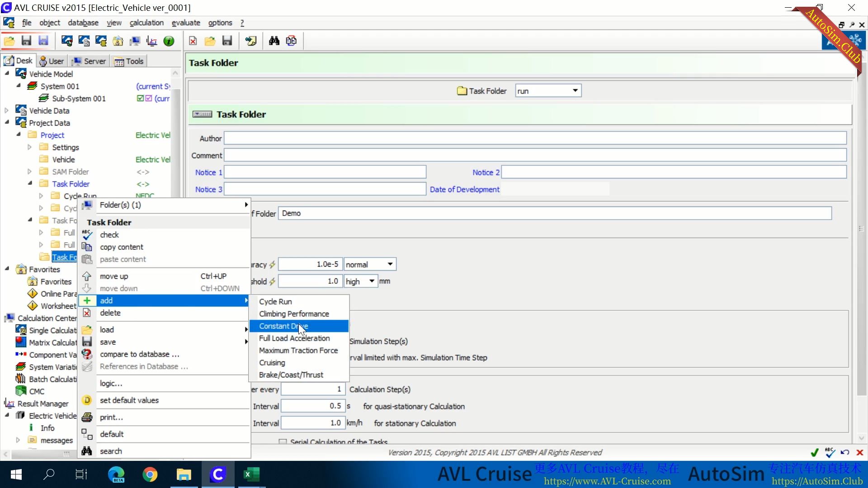Select the save file toolbar icon

(26, 41)
